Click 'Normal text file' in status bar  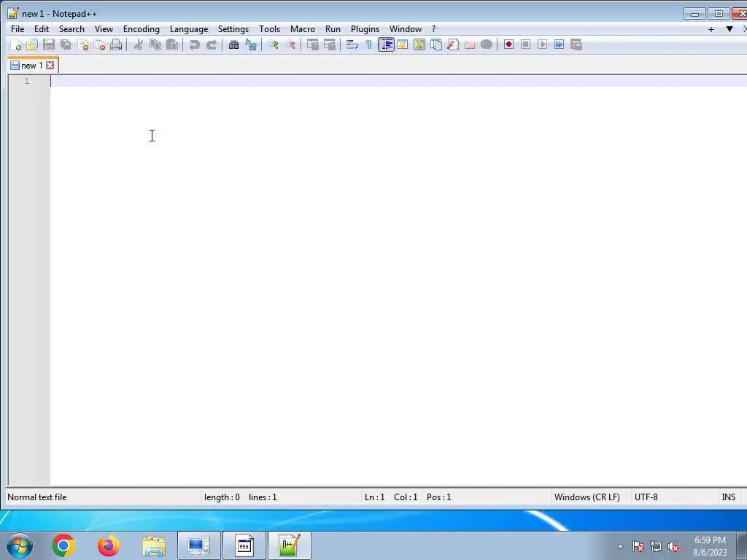point(37,497)
